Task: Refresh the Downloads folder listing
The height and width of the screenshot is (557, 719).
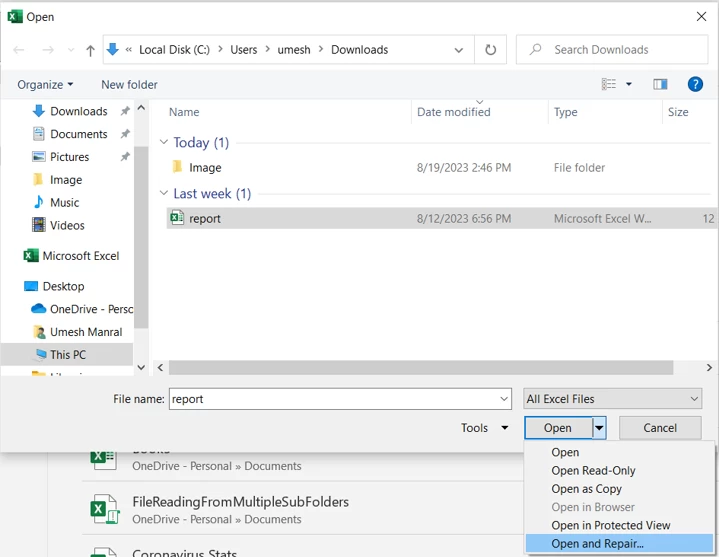Action: 490,50
